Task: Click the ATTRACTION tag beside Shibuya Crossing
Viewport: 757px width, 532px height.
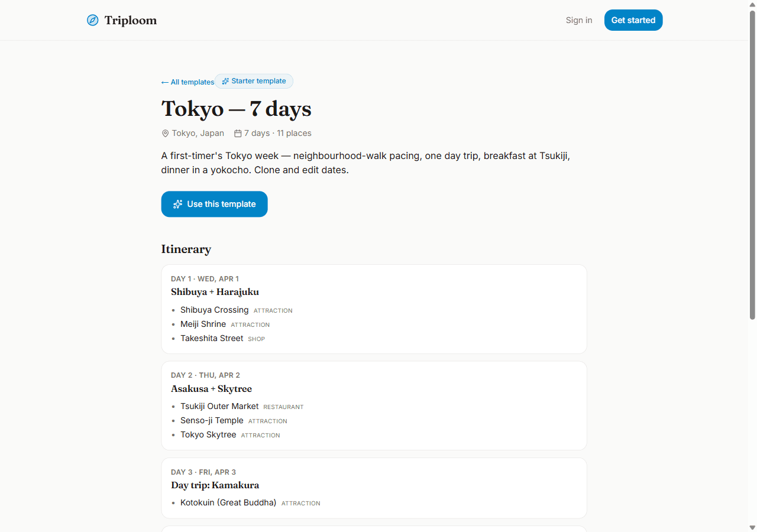Action: [273, 311]
